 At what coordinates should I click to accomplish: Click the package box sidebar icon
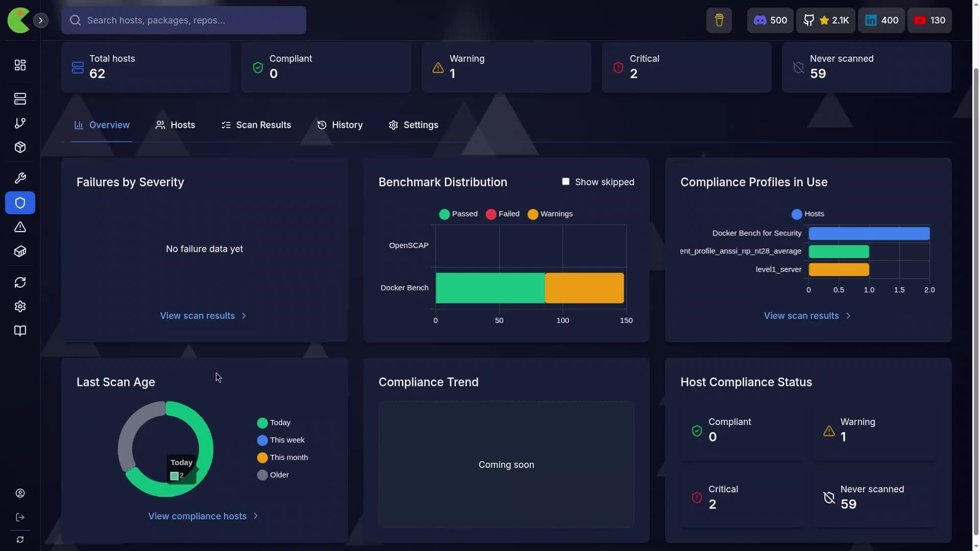click(20, 147)
